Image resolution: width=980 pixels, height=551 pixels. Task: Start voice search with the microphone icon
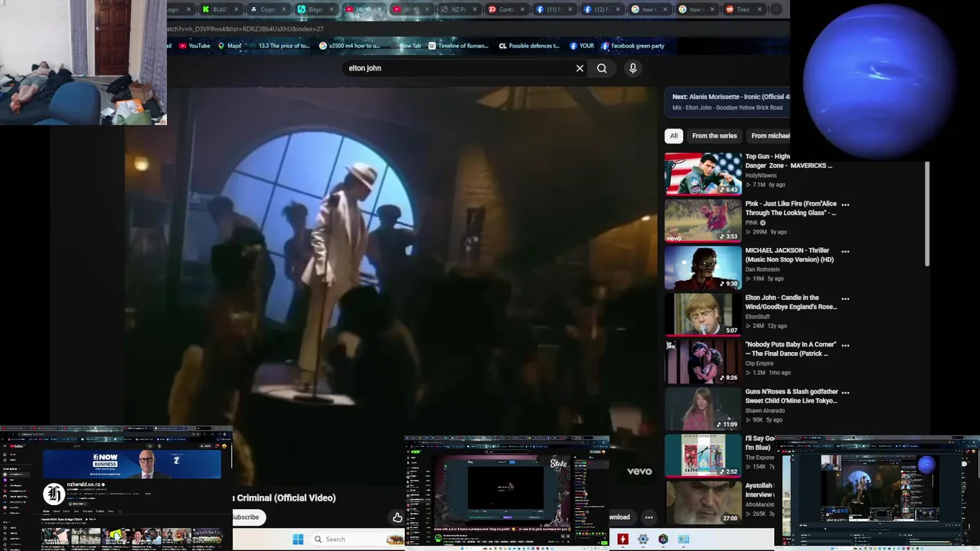[x=632, y=68]
